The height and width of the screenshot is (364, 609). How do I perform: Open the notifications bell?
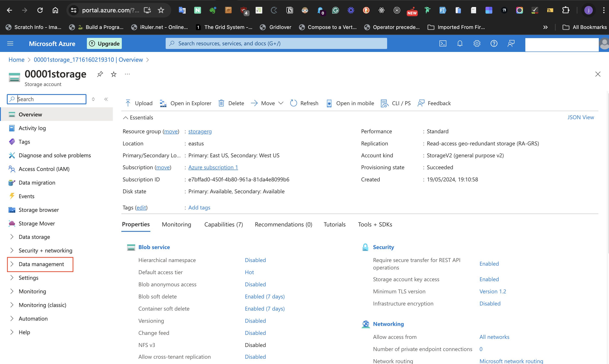point(460,43)
